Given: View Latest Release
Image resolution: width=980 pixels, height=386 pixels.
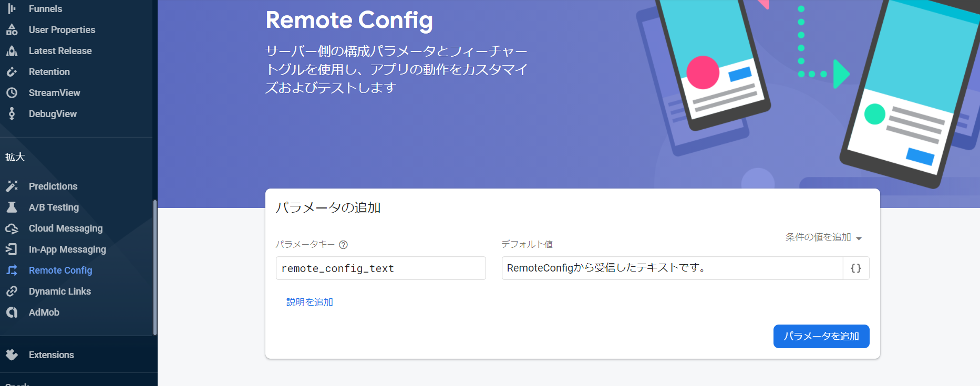Looking at the screenshot, I should 60,50.
